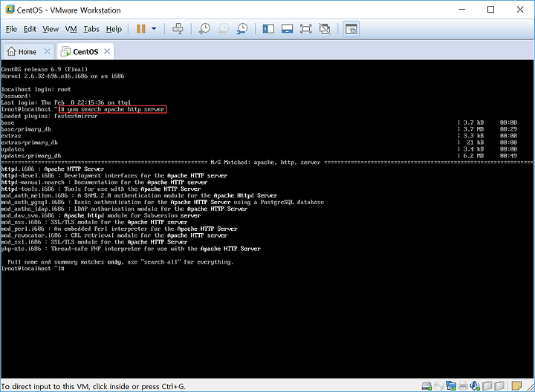Revert the VM to its previous snapshot
Screen dimensions: 535x392
[x=224, y=29]
